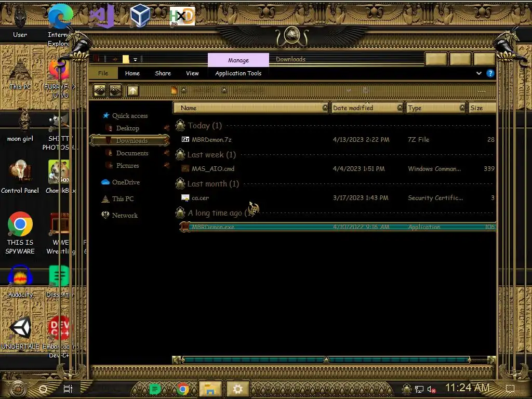Go back in Explorer navigation
The width and height of the screenshot is (532, 399).
click(100, 90)
